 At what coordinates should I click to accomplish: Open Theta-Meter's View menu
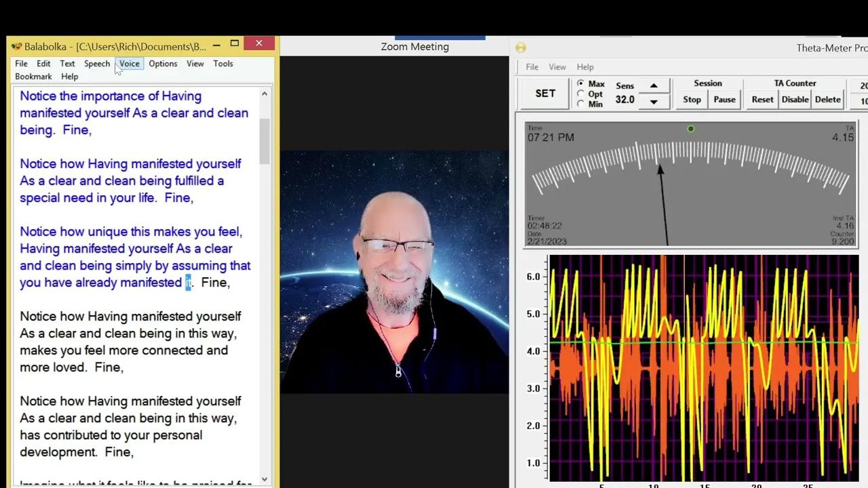pyautogui.click(x=557, y=67)
